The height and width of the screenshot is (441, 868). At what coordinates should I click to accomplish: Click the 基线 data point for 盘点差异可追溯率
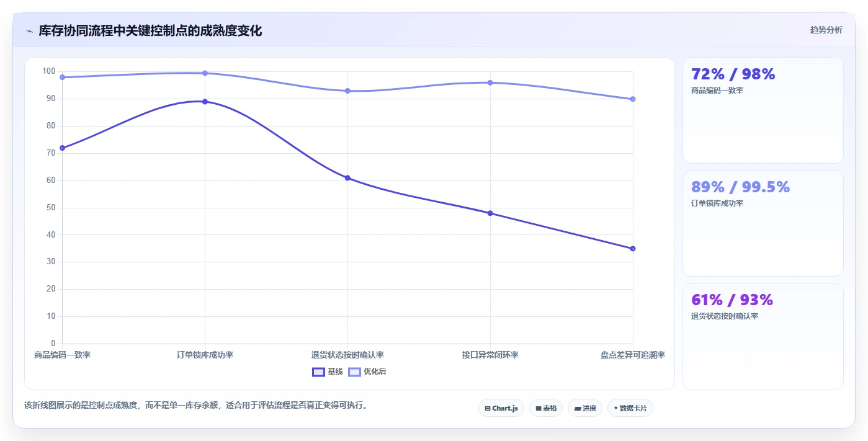(633, 249)
